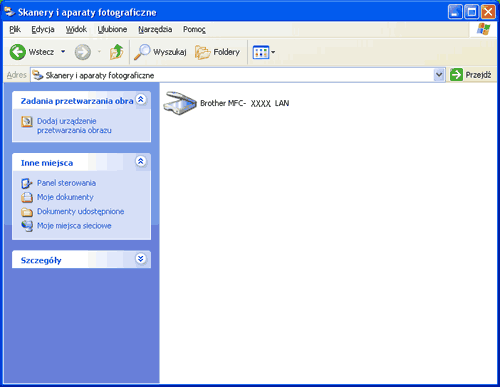Collapse the Inne miejsca panel
The image size is (500, 387).
click(x=141, y=161)
